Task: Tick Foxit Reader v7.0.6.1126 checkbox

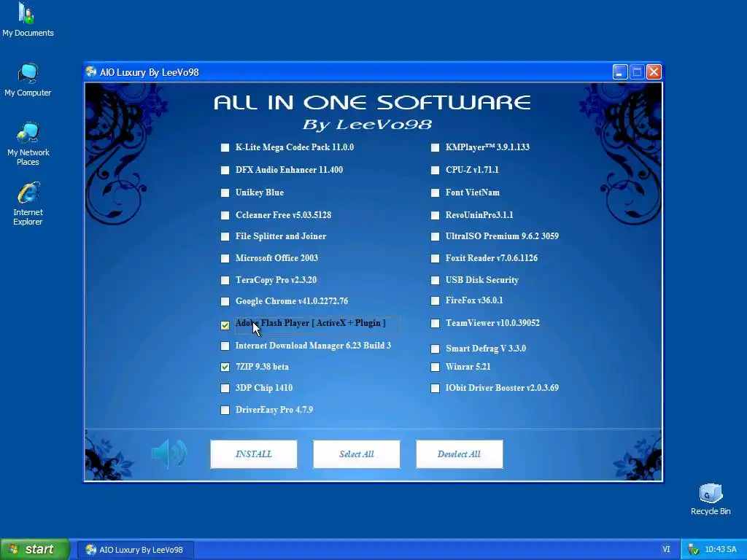Action: tap(435, 259)
